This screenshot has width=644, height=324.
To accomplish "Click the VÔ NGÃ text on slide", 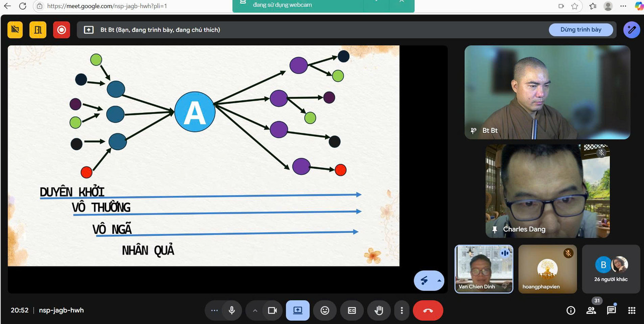I will [x=112, y=229].
